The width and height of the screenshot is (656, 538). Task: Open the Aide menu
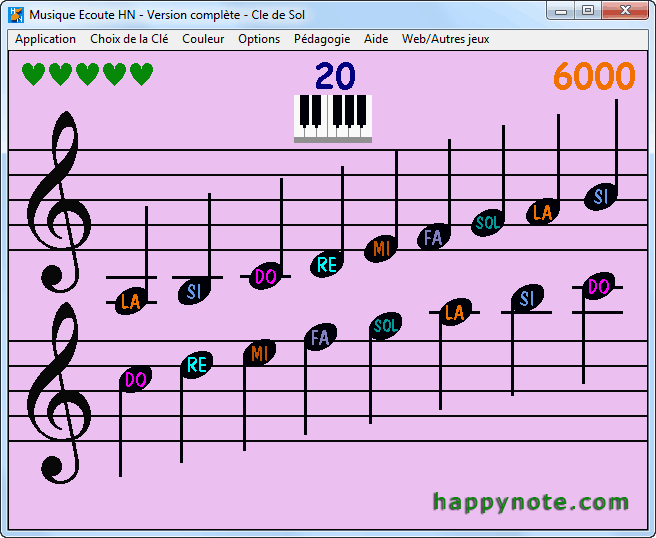(x=376, y=39)
